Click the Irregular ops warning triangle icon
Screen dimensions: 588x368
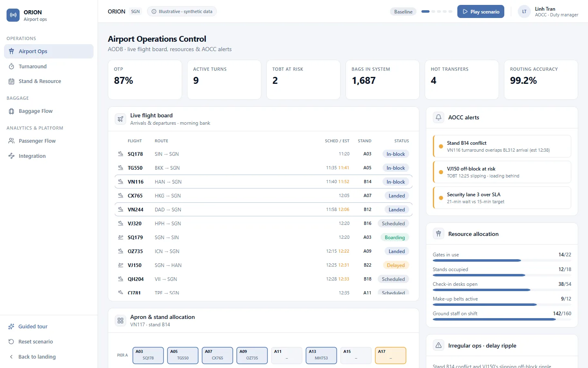[439, 346]
